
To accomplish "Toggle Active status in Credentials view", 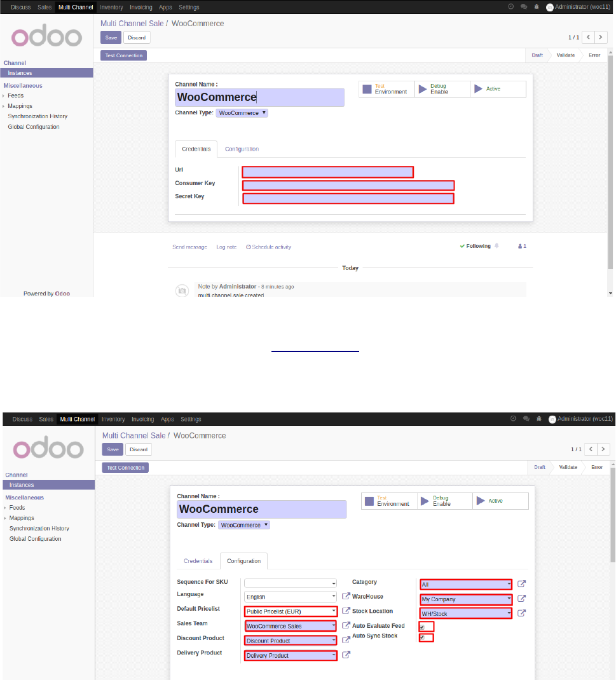I will (498, 89).
